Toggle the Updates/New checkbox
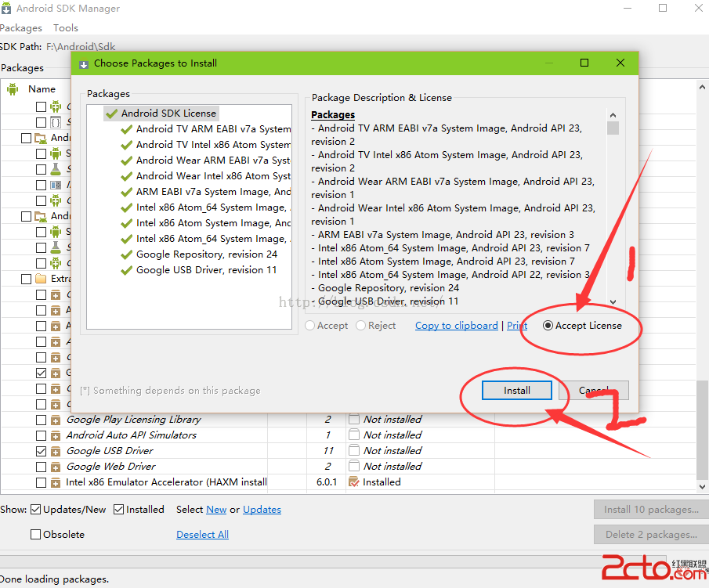This screenshot has width=709, height=588. click(x=35, y=510)
